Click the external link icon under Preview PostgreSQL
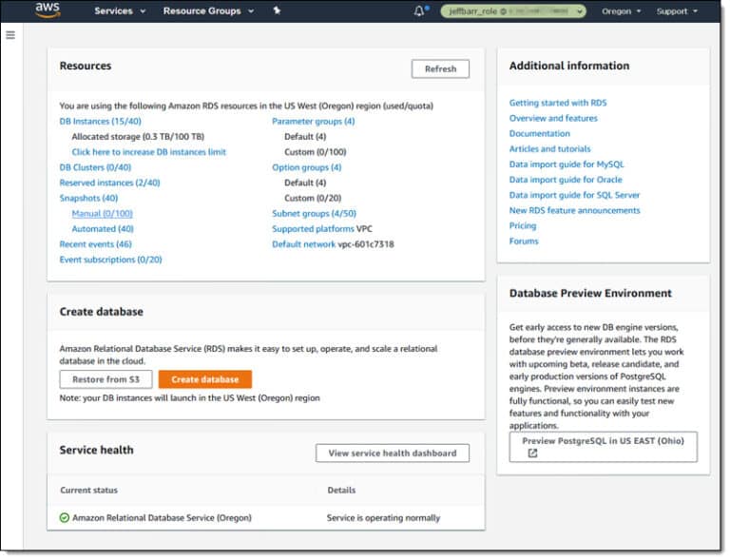 (x=532, y=453)
